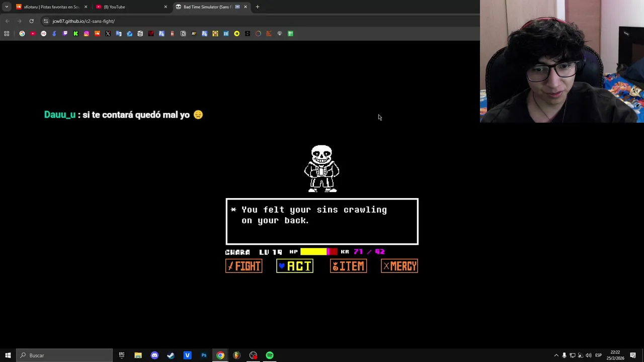Go back to previous page
Screen dimensions: 644x362
7,21
